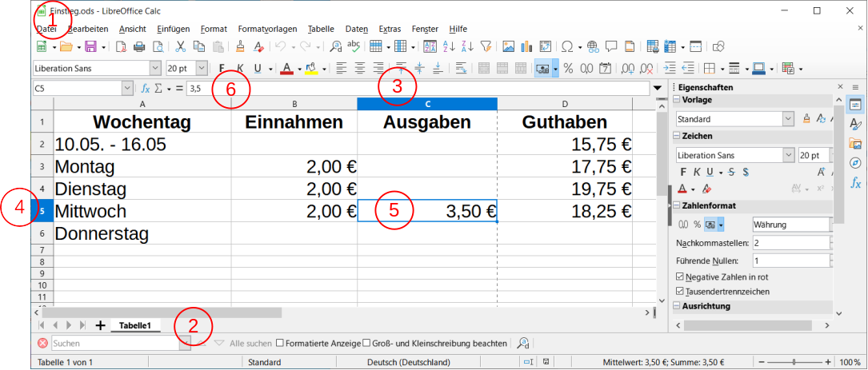Image resolution: width=868 pixels, height=370 pixels.
Task: Open the Navigator in the sidebar
Action: point(855,163)
